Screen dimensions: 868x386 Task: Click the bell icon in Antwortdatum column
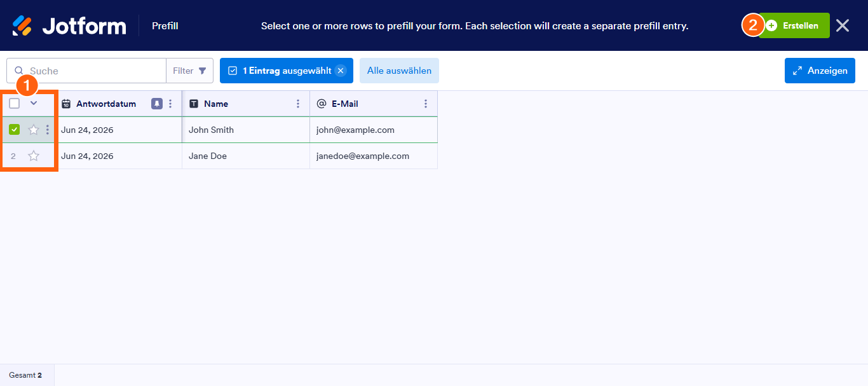[x=157, y=104]
